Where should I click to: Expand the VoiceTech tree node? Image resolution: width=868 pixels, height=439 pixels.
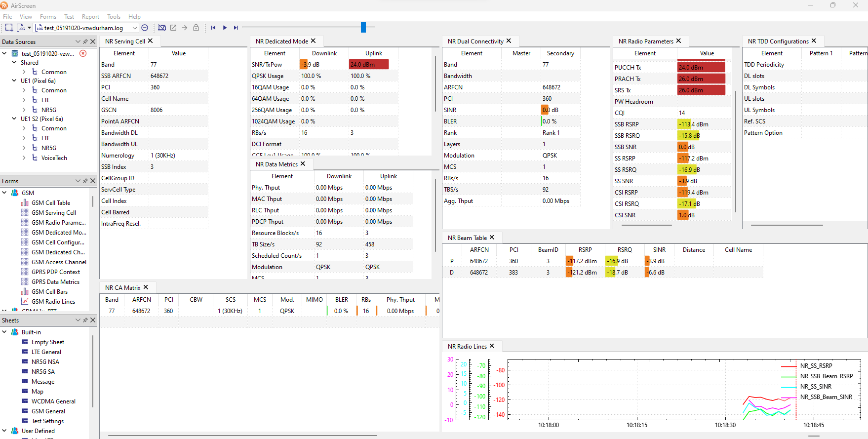(x=24, y=158)
